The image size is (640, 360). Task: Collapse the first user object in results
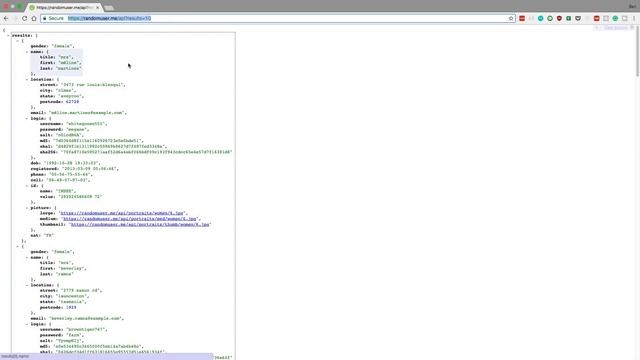tap(18, 41)
